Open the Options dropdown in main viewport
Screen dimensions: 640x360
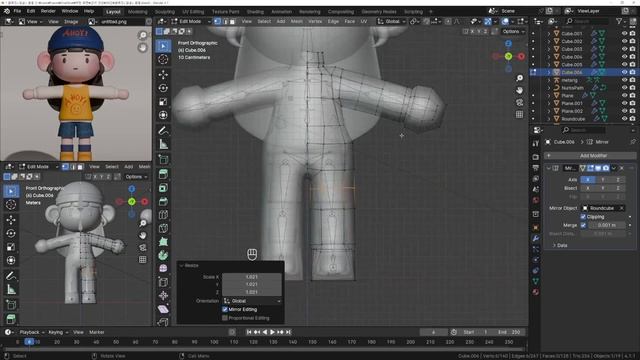coord(513,31)
